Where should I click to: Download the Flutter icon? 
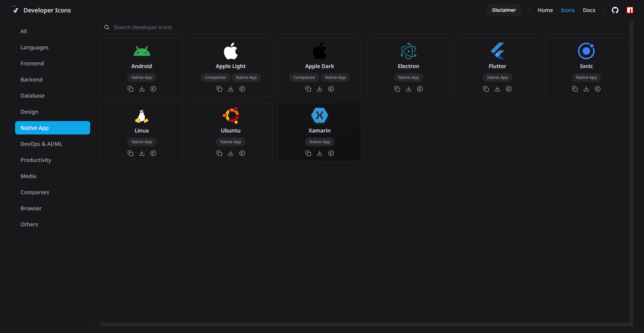point(497,89)
